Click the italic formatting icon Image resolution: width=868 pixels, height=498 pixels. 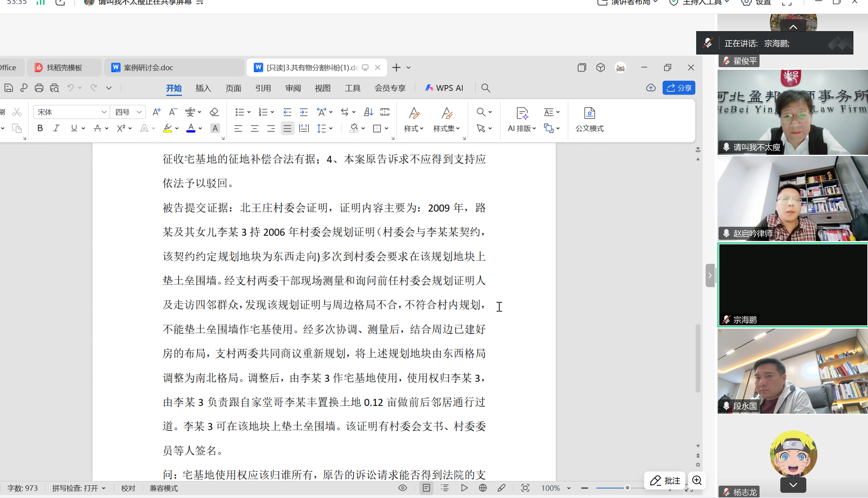(x=56, y=128)
